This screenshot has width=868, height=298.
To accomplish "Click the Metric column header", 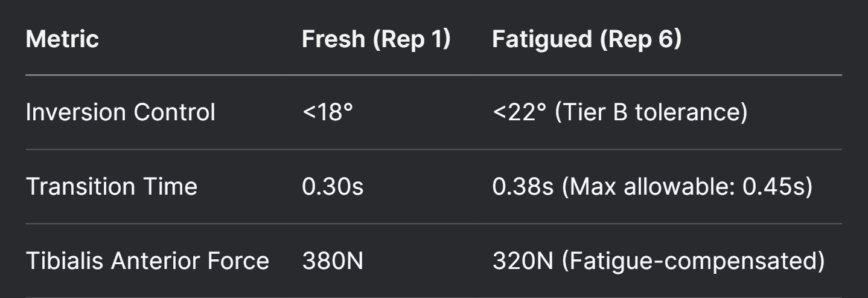I will tap(62, 39).
